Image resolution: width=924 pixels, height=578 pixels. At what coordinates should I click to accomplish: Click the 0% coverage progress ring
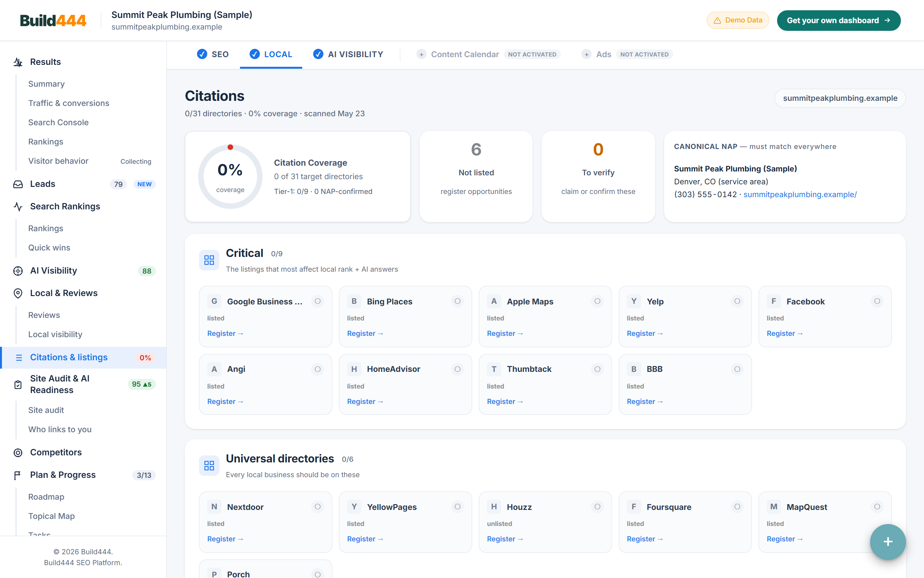pyautogui.click(x=230, y=177)
